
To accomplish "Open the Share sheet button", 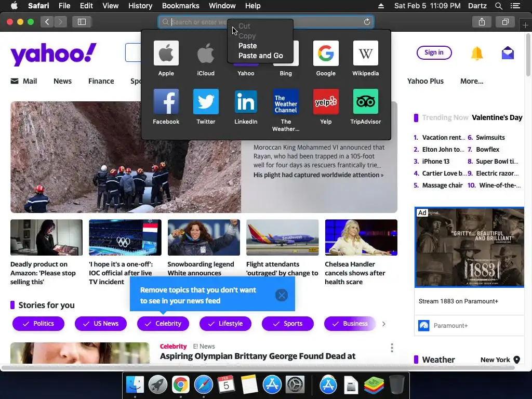I will tap(482, 22).
